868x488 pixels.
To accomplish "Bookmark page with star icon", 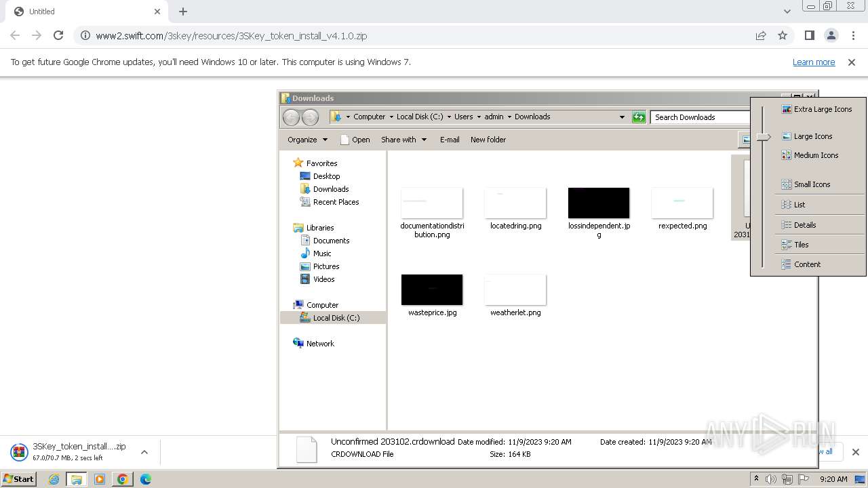I will click(x=783, y=35).
